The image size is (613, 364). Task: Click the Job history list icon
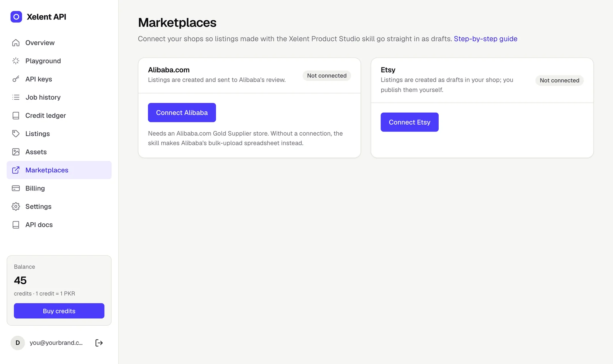coord(16,97)
